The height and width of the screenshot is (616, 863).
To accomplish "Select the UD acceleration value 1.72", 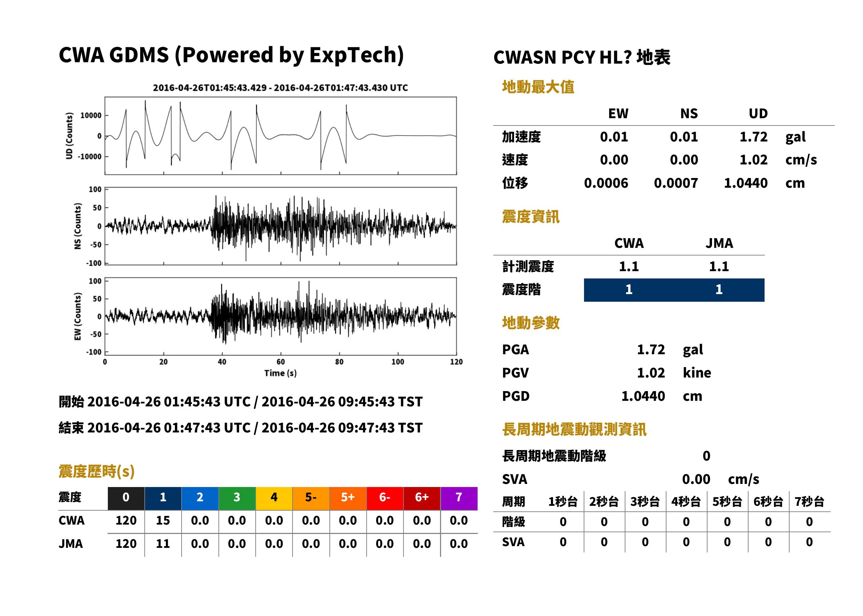I will pos(753,137).
